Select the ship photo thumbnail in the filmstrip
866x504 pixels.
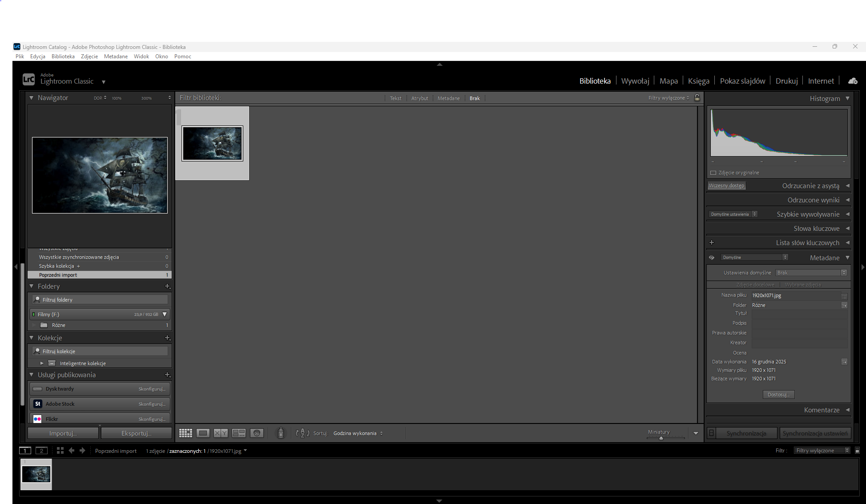tap(36, 474)
